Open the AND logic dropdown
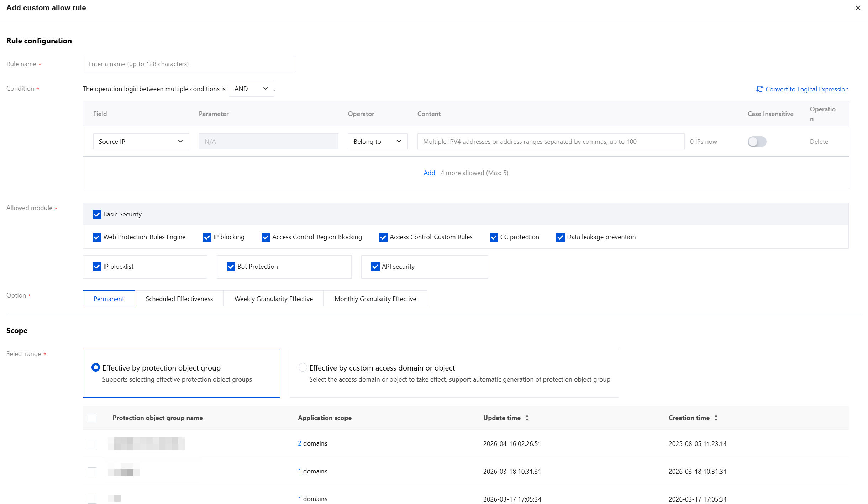 [x=251, y=89]
